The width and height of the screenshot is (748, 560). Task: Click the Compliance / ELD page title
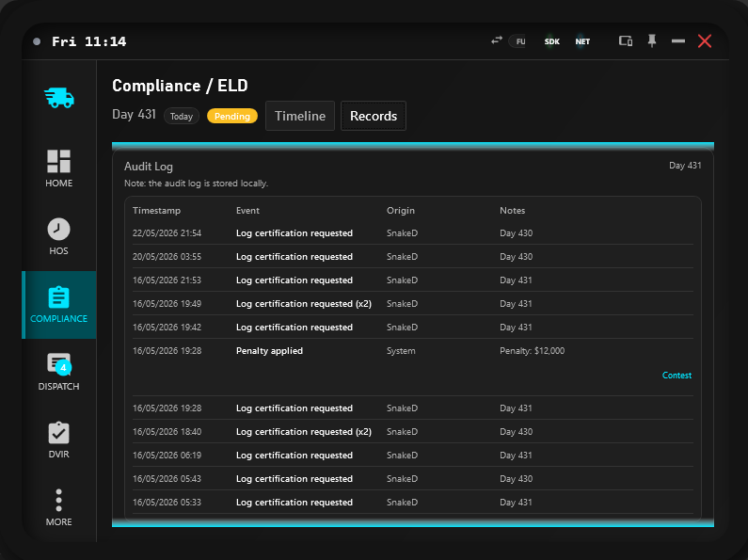(180, 86)
